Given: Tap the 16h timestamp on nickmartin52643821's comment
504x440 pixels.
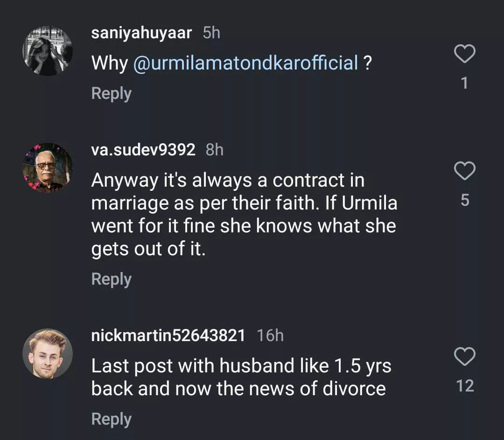Looking at the screenshot, I should tap(270, 335).
